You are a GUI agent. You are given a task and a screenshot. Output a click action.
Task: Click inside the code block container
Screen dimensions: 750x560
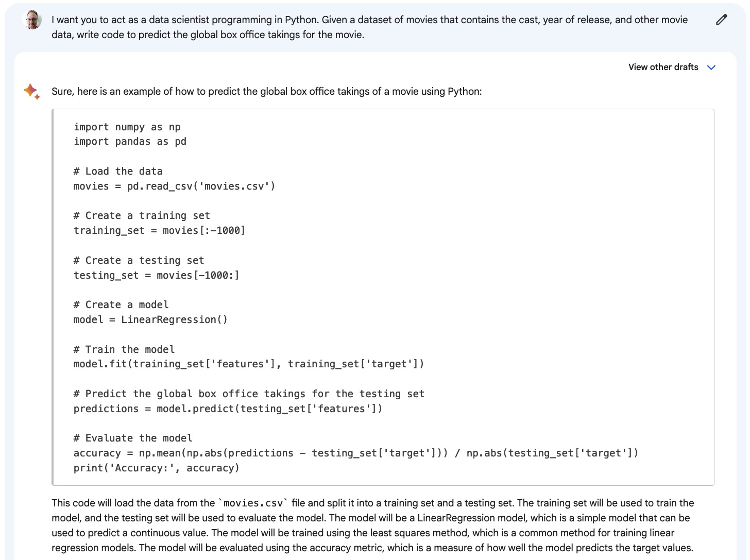pyautogui.click(x=383, y=296)
